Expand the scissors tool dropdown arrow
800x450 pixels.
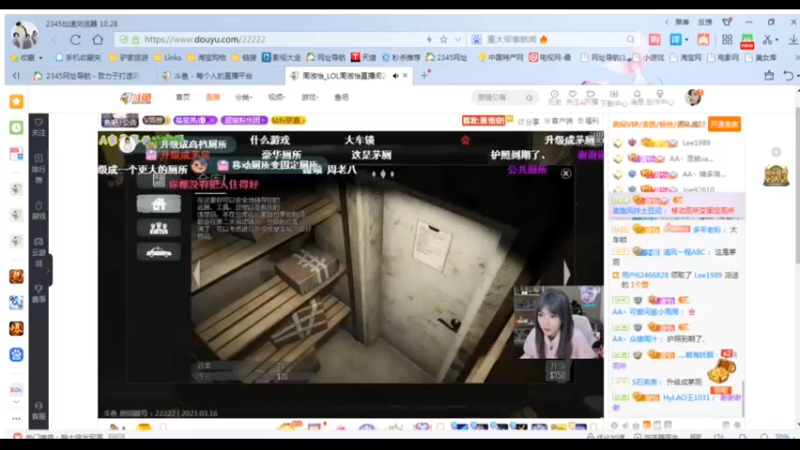777,40
